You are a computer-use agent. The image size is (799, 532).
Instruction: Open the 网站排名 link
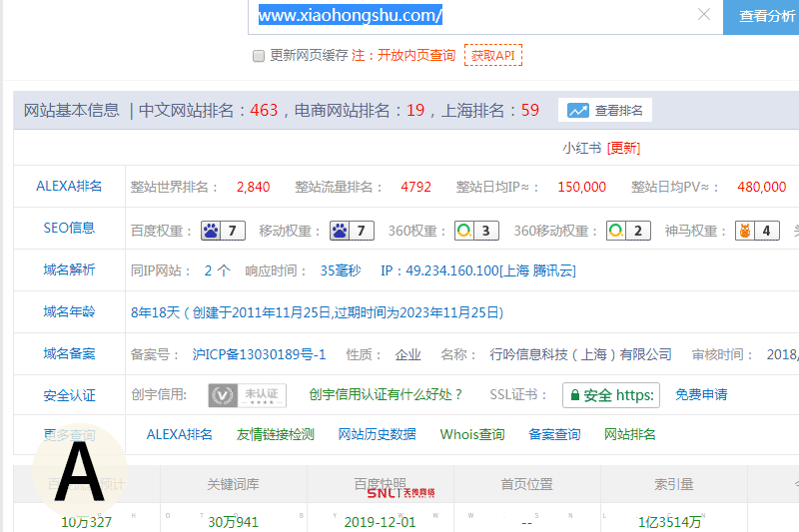(x=630, y=434)
